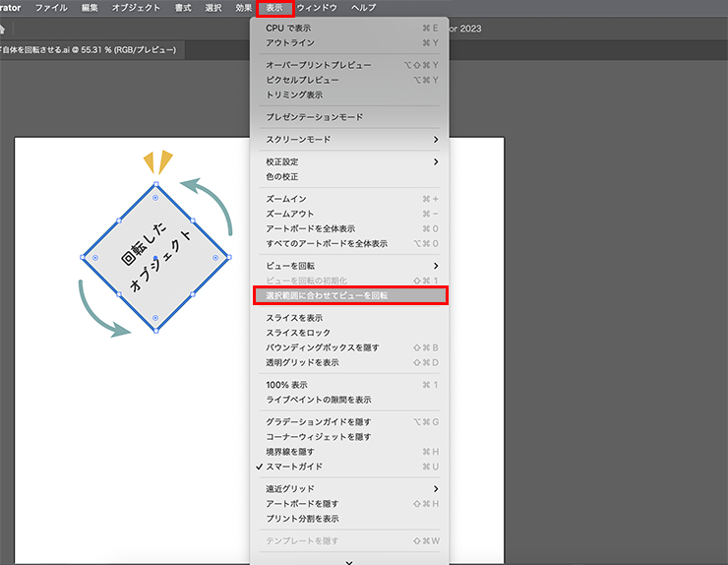Screen dimensions: 728x565
Task: Select アウトライン from the View menu
Action: (x=289, y=42)
